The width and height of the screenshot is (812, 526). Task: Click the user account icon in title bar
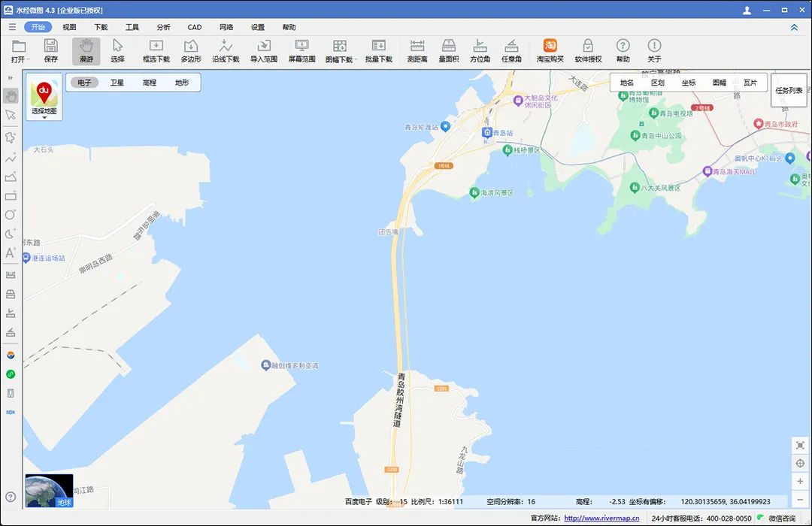747,10
